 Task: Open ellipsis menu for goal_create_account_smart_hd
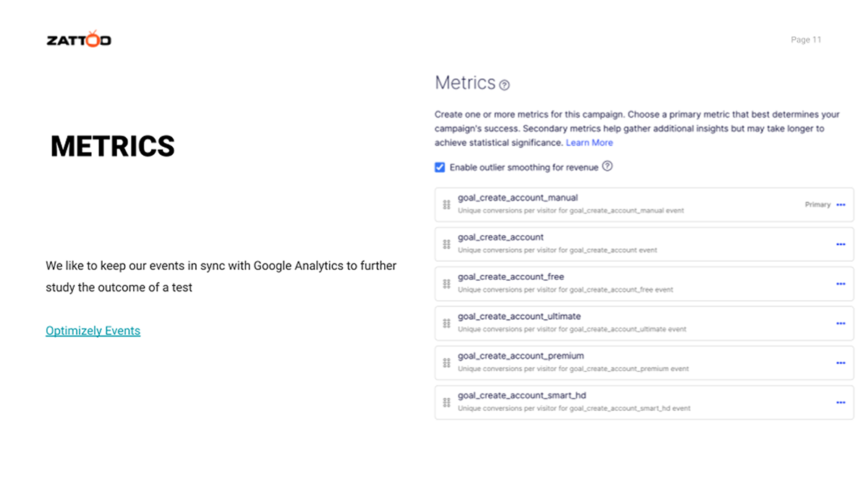(841, 402)
